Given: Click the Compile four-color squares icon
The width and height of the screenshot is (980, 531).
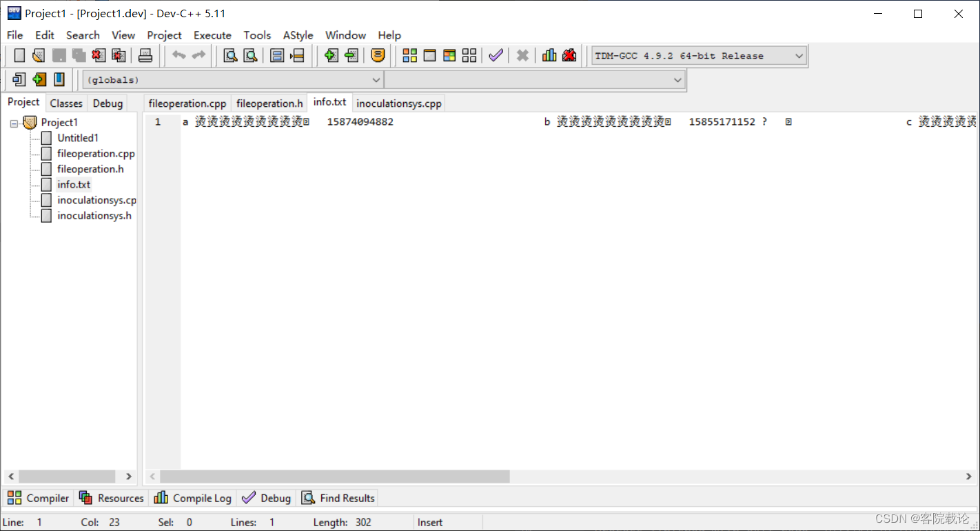Looking at the screenshot, I should click(x=409, y=55).
